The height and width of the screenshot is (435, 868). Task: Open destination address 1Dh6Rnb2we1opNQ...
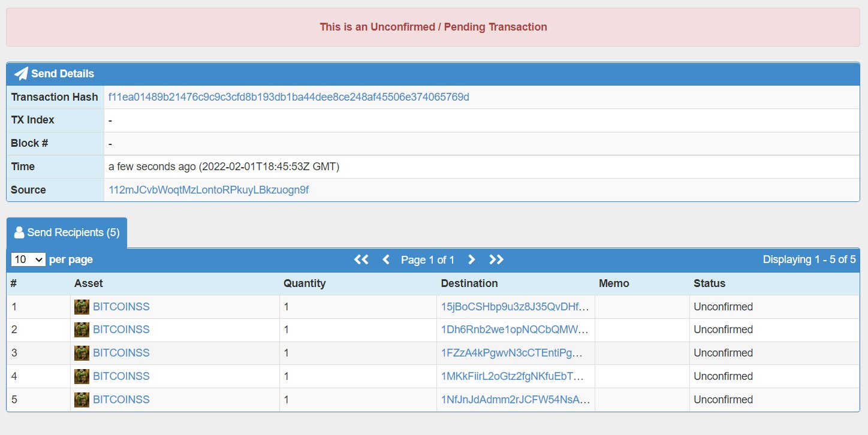tap(516, 330)
